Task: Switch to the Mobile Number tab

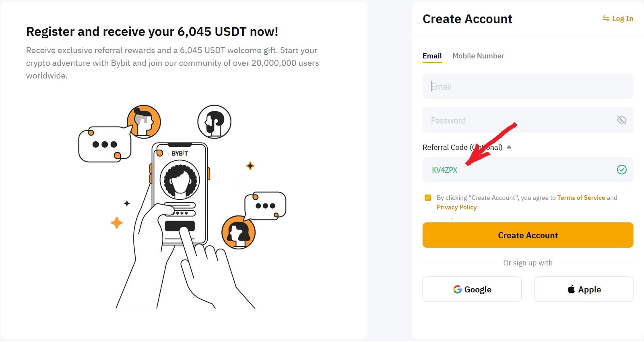Action: 478,56
